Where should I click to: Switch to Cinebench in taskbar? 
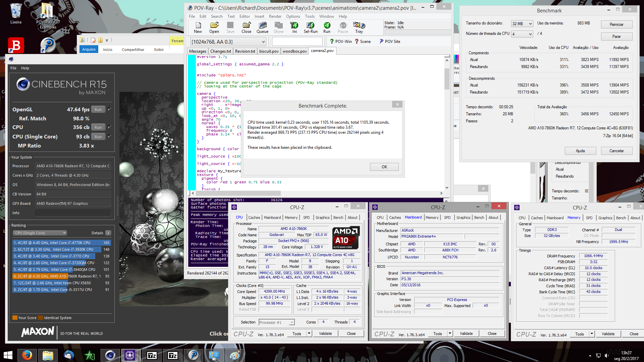coord(110,355)
